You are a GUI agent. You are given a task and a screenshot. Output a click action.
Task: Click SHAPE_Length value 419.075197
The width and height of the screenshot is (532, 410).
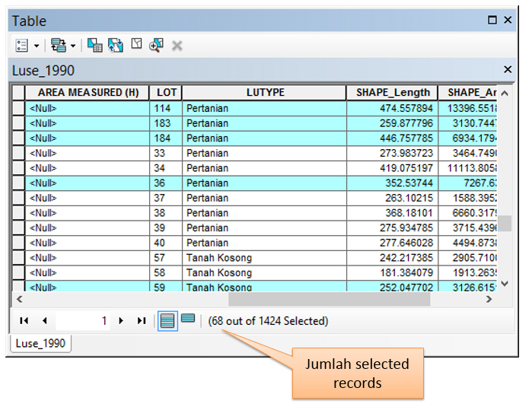pyautogui.click(x=406, y=168)
